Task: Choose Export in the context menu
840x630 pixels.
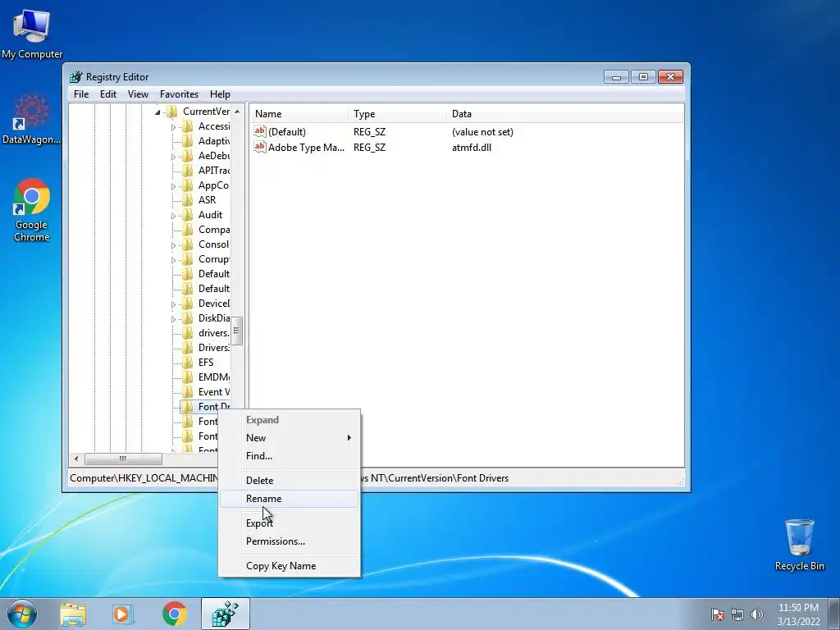Action: pos(289,523)
